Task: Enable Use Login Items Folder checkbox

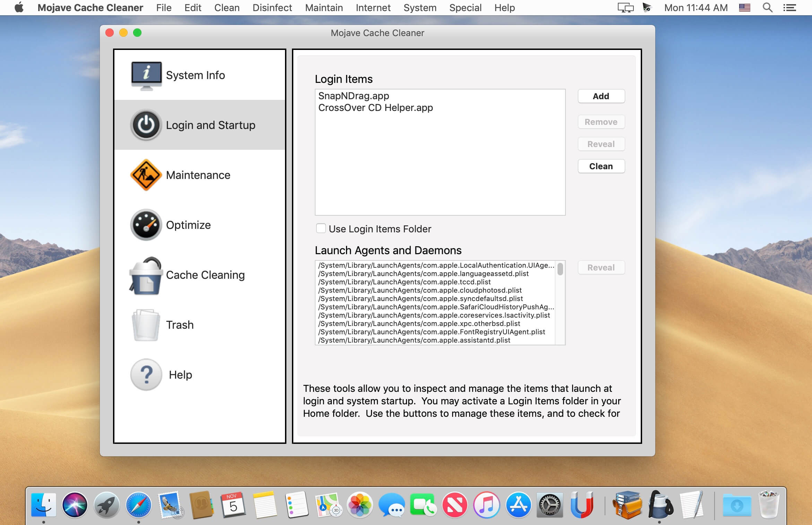Action: coord(321,228)
